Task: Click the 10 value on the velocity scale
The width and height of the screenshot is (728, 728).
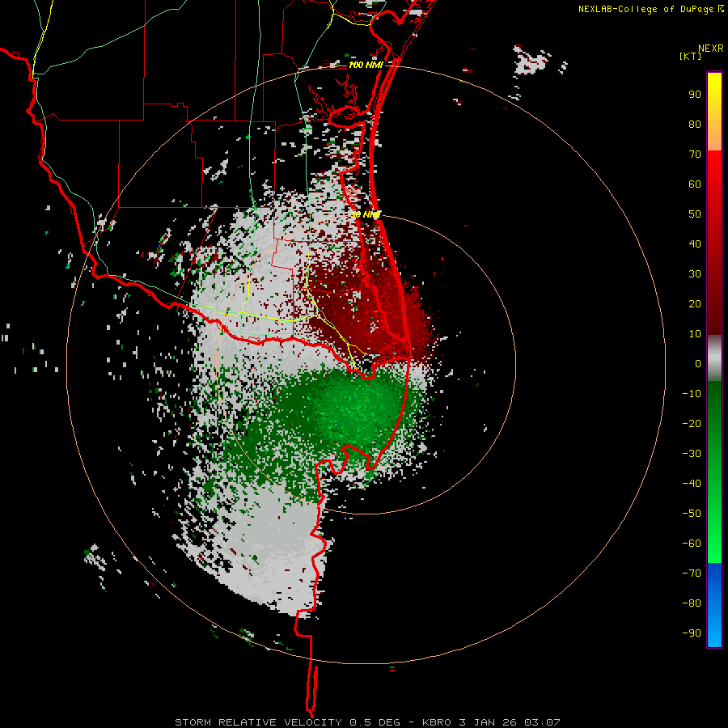Action: tap(695, 334)
